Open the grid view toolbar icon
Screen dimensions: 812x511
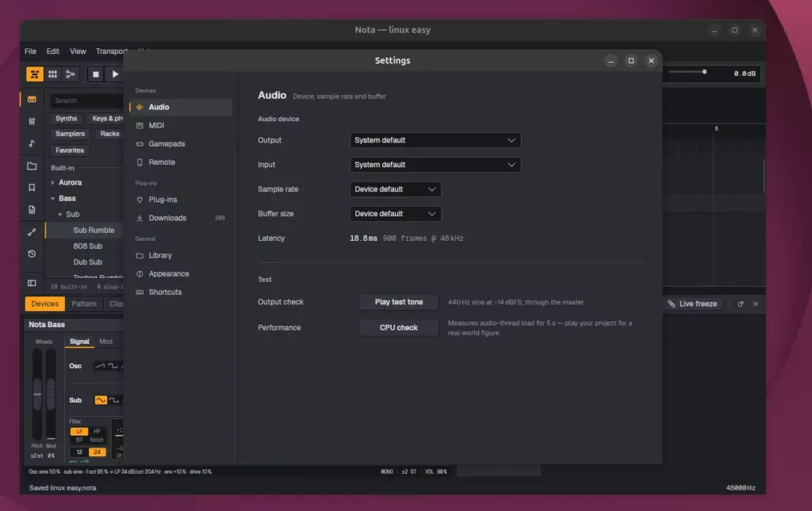coord(52,74)
